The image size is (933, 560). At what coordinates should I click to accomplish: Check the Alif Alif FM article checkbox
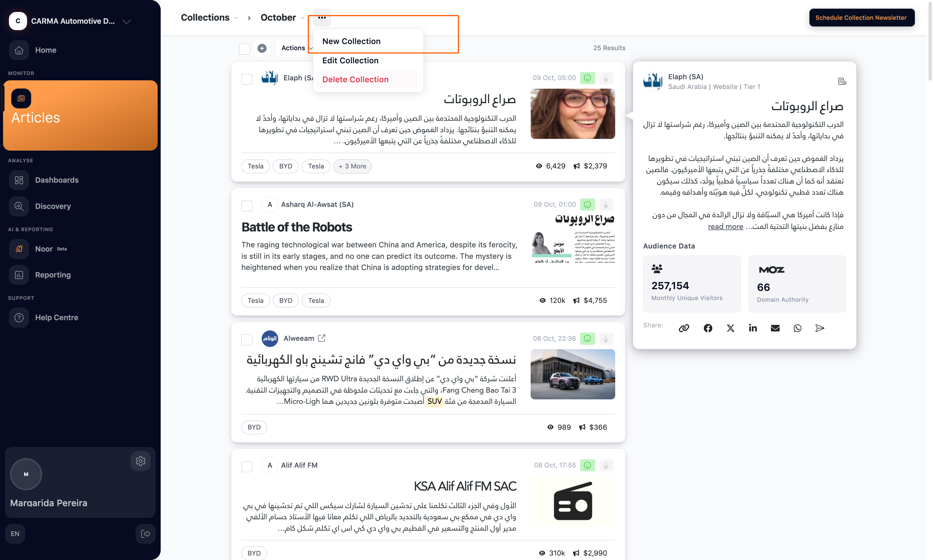coord(247,466)
